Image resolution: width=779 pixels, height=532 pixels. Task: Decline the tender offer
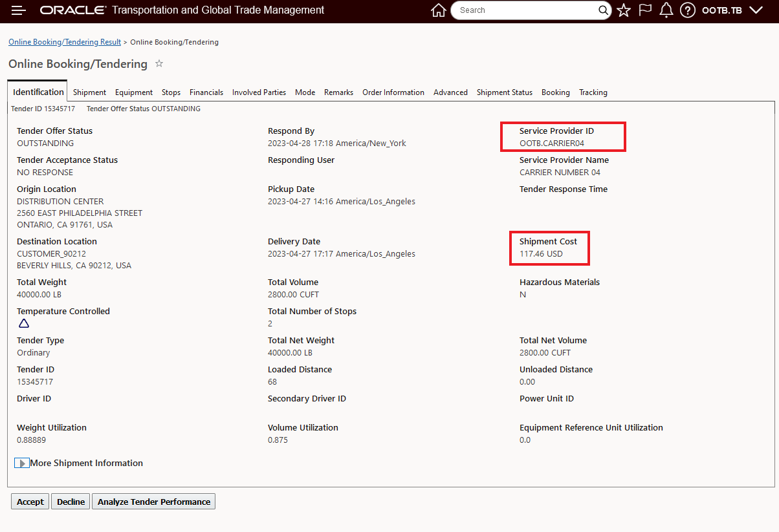click(x=71, y=502)
